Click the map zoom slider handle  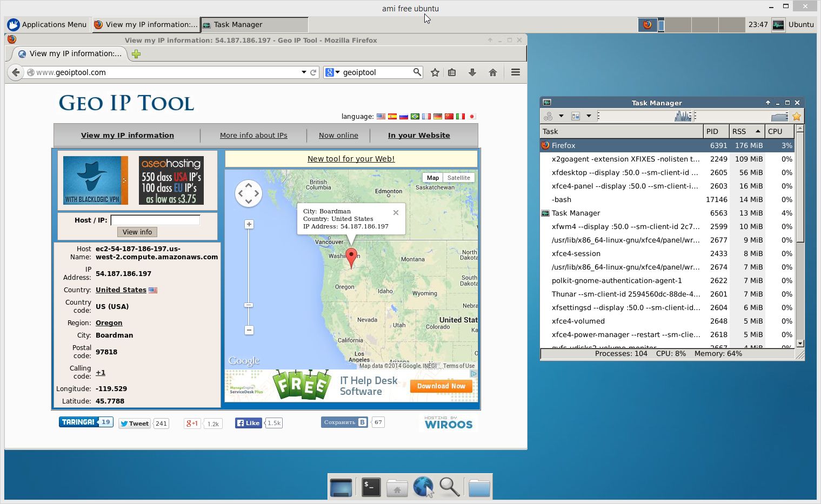pos(249,305)
